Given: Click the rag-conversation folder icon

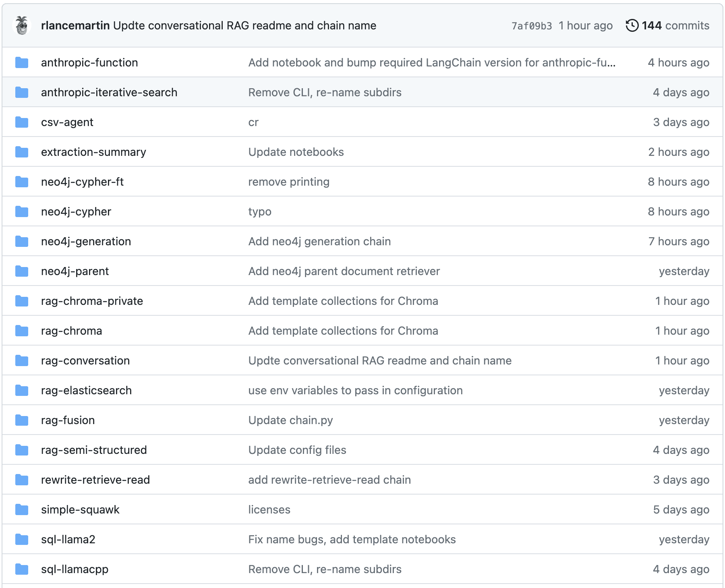Looking at the screenshot, I should pyautogui.click(x=22, y=360).
